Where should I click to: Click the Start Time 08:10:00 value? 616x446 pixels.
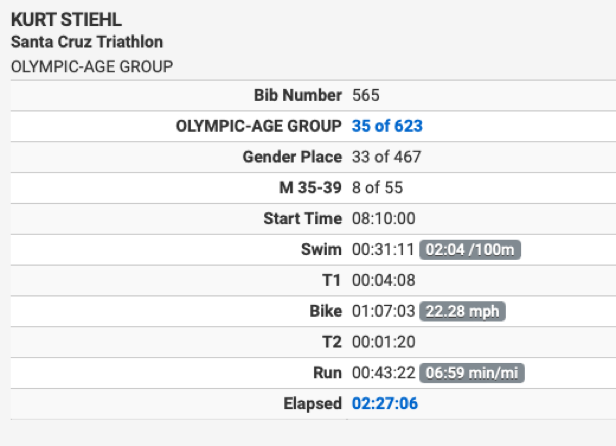384,218
